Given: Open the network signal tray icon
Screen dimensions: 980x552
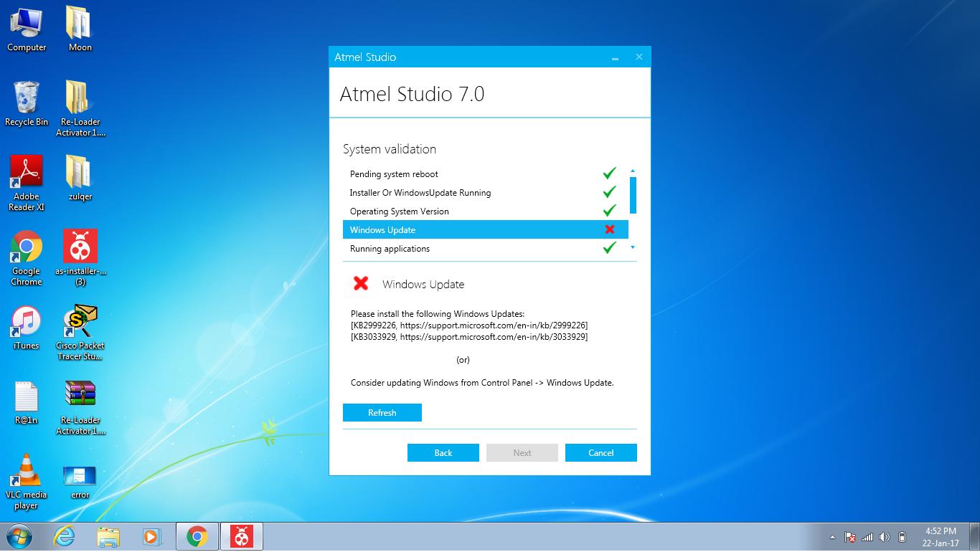Looking at the screenshot, I should coord(867,537).
